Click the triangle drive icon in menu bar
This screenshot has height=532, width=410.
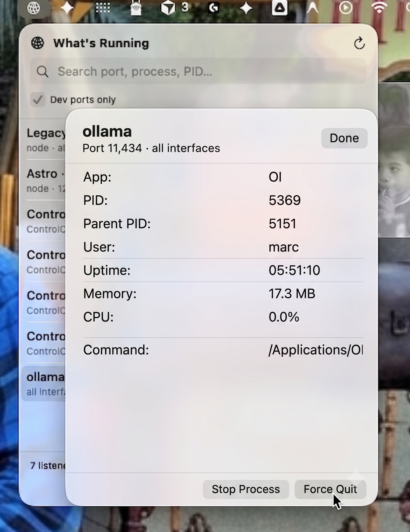[279, 8]
